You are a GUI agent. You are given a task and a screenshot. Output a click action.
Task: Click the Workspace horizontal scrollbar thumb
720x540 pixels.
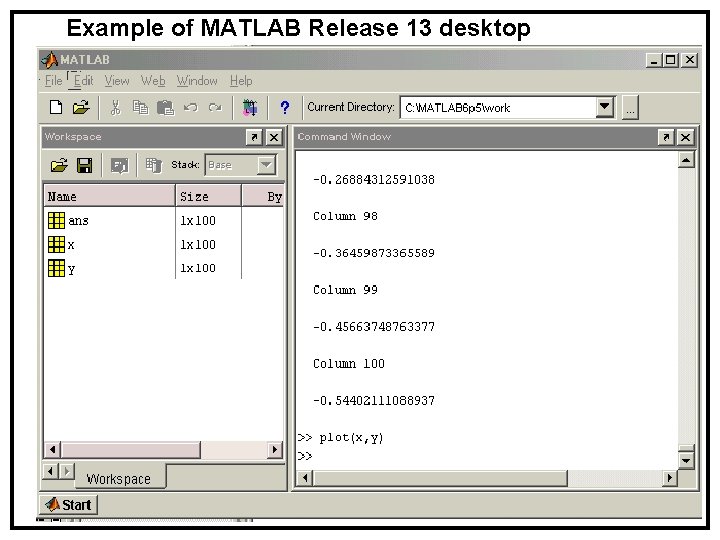[130, 450]
